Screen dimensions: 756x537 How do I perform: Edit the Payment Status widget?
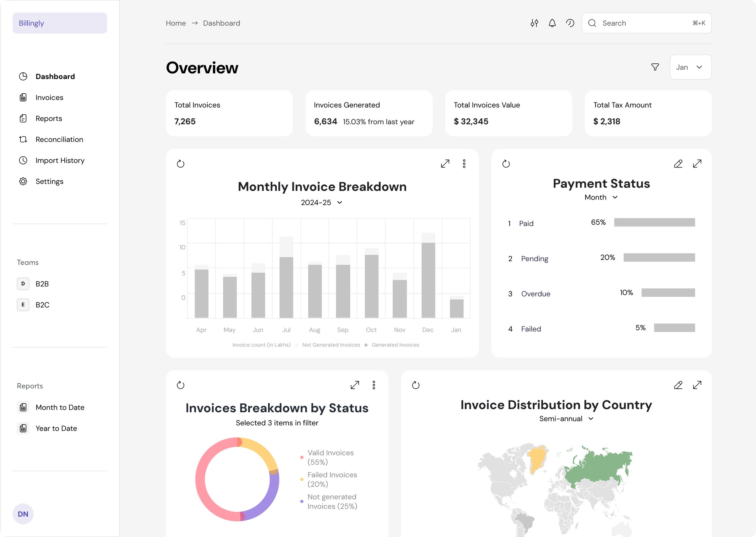pos(678,163)
